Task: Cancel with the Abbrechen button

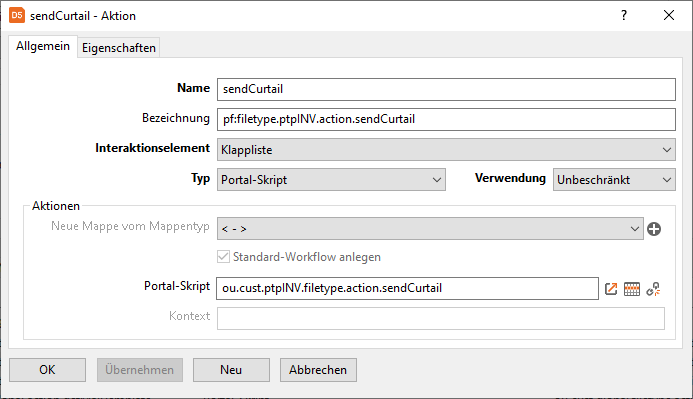Action: coord(318,370)
